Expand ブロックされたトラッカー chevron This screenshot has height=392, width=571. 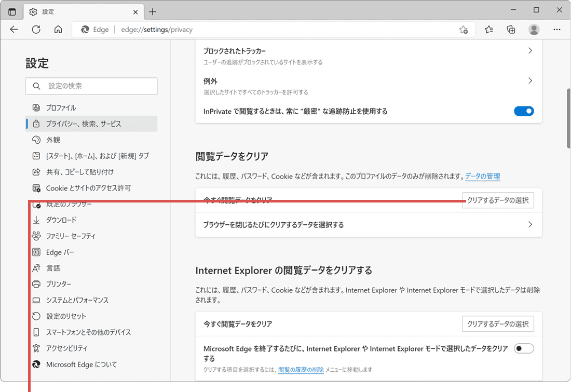click(530, 51)
